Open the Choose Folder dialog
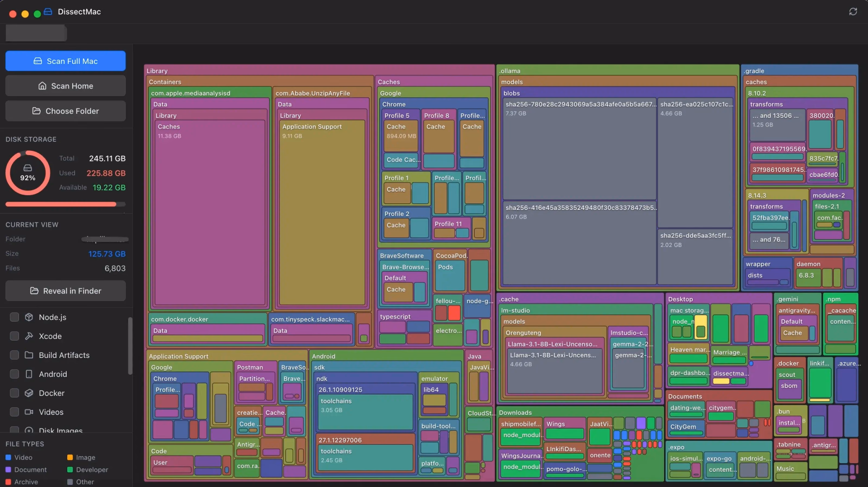 66,111
